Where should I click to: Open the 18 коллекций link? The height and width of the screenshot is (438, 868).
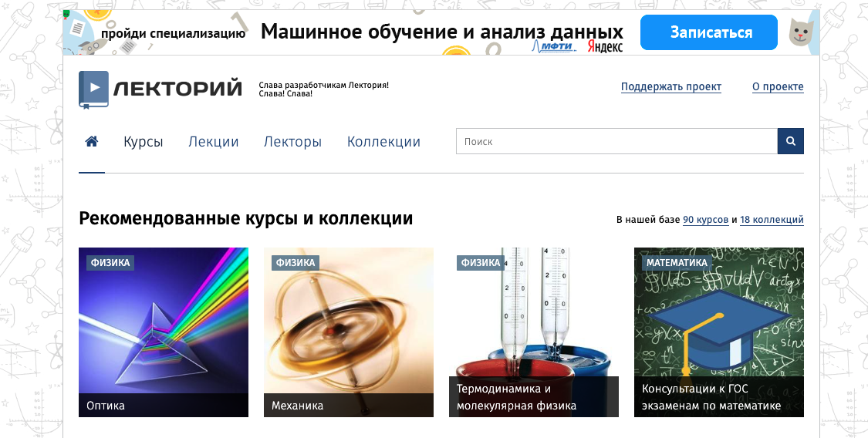(772, 220)
